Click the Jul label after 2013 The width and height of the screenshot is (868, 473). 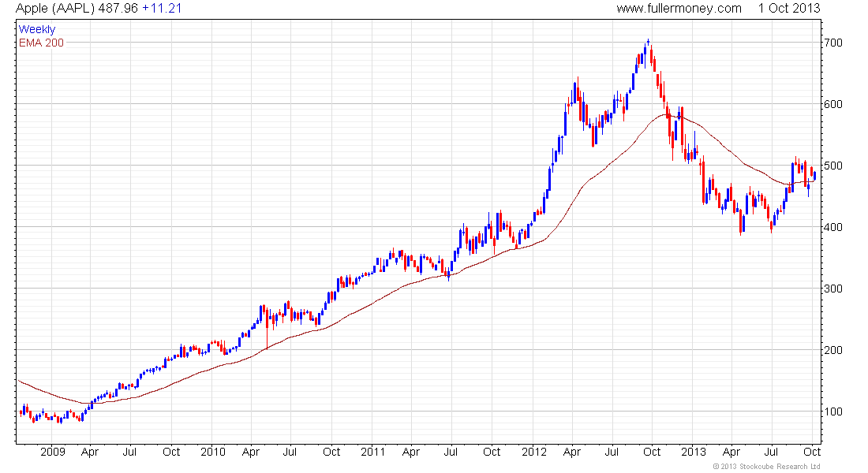point(771,452)
